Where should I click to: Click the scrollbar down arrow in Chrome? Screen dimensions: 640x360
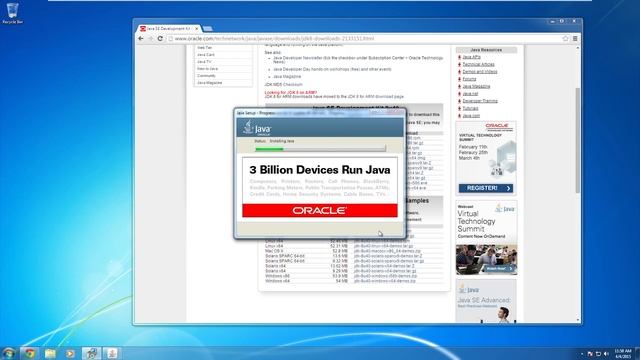point(578,320)
